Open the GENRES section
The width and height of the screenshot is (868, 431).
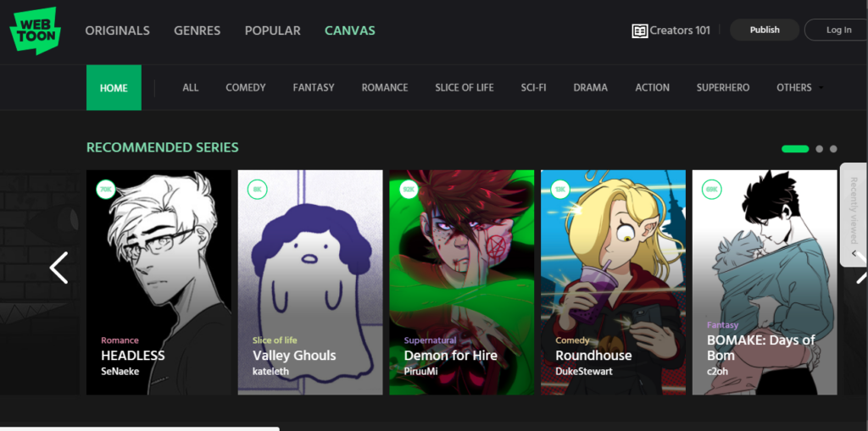197,30
